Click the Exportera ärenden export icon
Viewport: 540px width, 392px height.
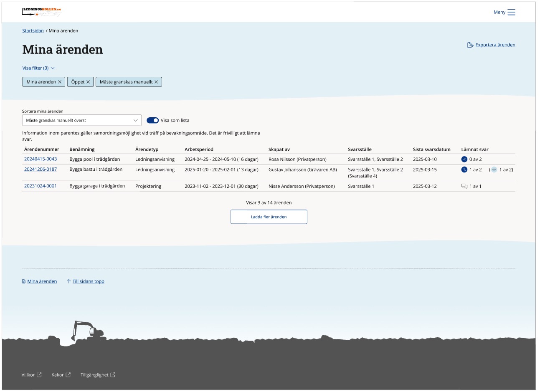click(470, 45)
